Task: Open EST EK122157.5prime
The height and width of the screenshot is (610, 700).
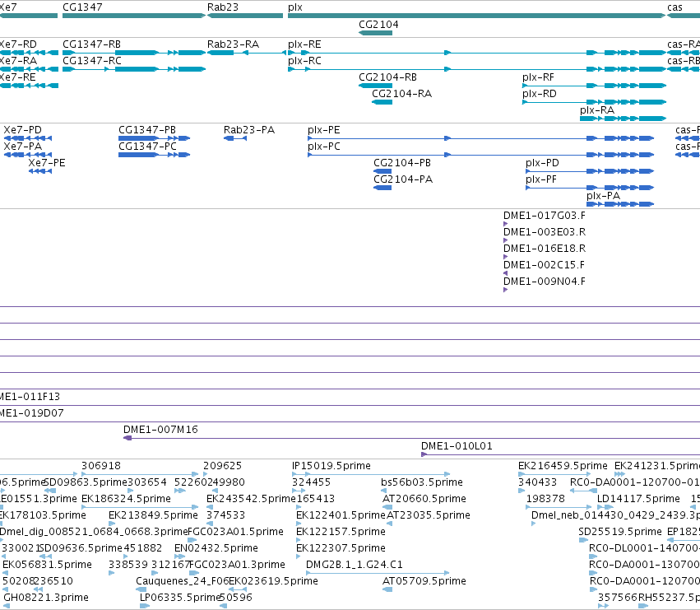Action: pos(341,532)
